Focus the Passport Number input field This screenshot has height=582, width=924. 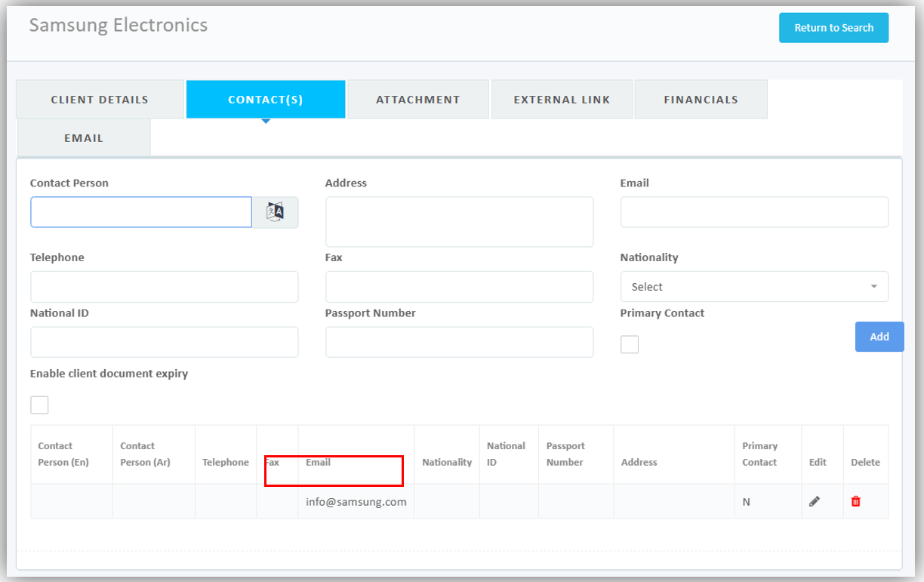pyautogui.click(x=459, y=342)
